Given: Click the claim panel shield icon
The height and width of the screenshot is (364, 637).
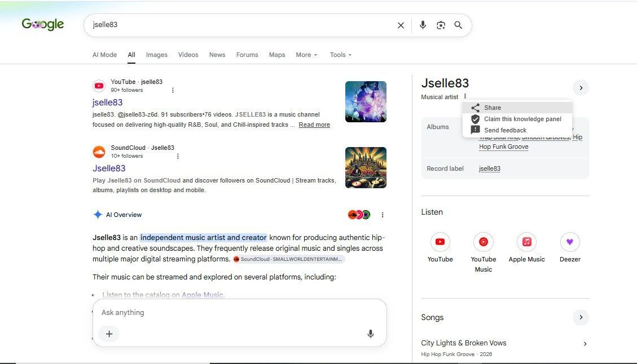Looking at the screenshot, I should pyautogui.click(x=475, y=119).
